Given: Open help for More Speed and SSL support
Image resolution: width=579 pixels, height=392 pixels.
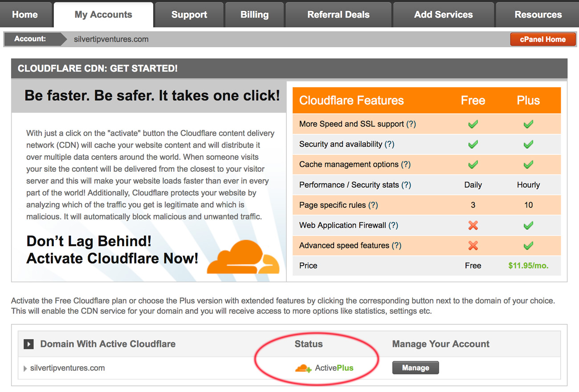Looking at the screenshot, I should pyautogui.click(x=411, y=124).
